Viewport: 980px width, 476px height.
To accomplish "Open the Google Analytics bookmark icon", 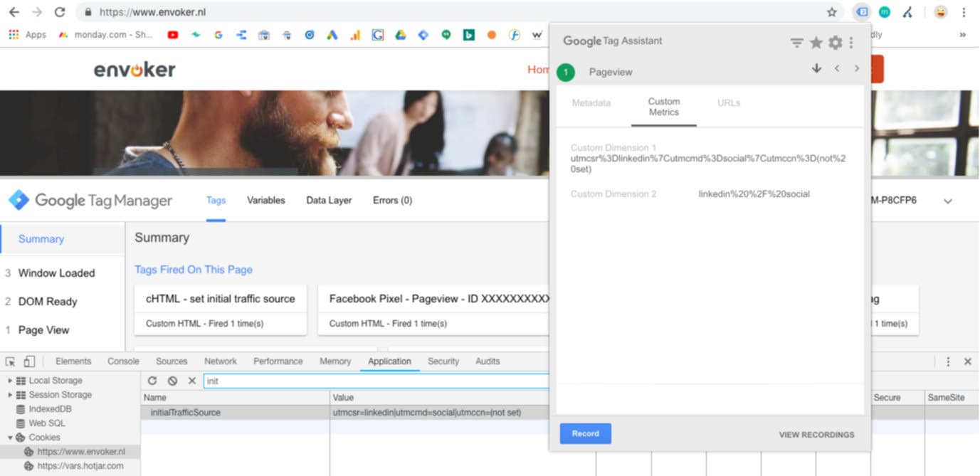I will [x=355, y=34].
